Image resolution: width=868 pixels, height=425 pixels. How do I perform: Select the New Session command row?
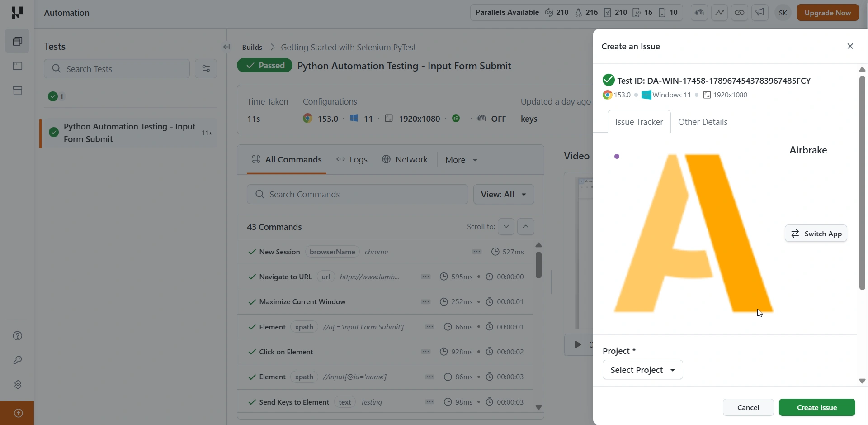click(x=386, y=252)
